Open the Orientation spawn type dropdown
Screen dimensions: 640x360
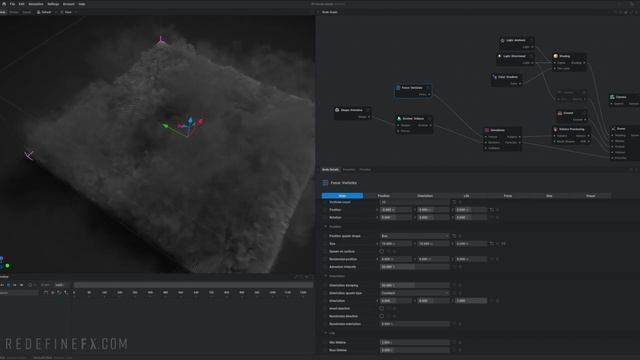[x=414, y=293]
